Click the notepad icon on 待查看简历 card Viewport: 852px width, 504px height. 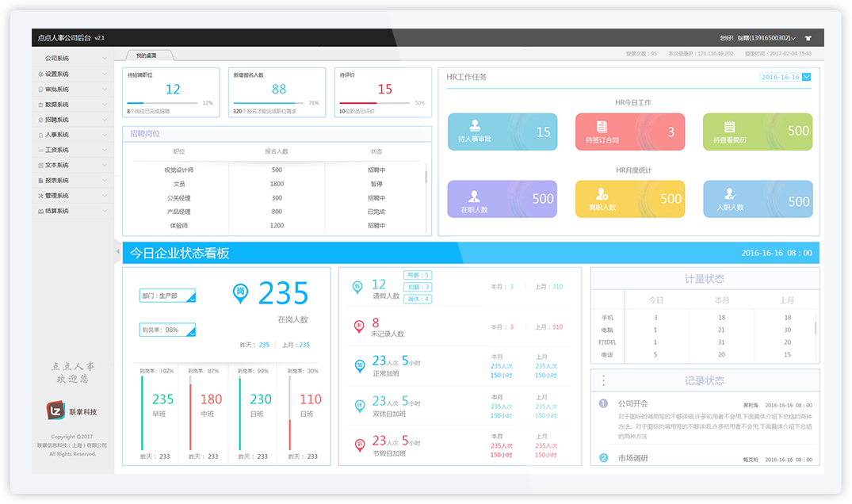tap(730, 127)
